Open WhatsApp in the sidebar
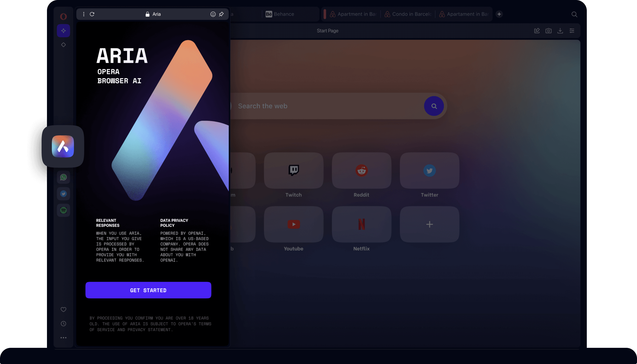This screenshot has height=364, width=637. 63,177
